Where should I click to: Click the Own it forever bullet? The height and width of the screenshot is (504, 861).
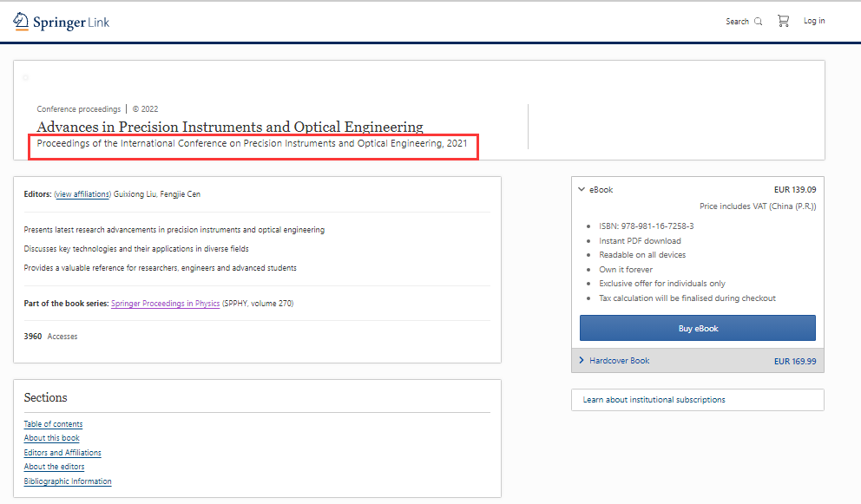click(x=626, y=270)
